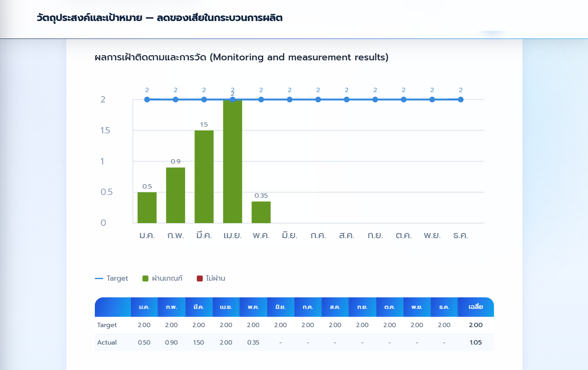Click the ธ.ค. column header in table

point(444,307)
